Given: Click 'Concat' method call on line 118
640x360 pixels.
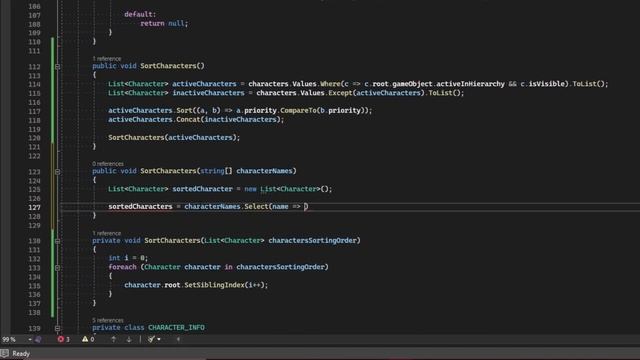Looking at the screenshot, I should [188, 119].
